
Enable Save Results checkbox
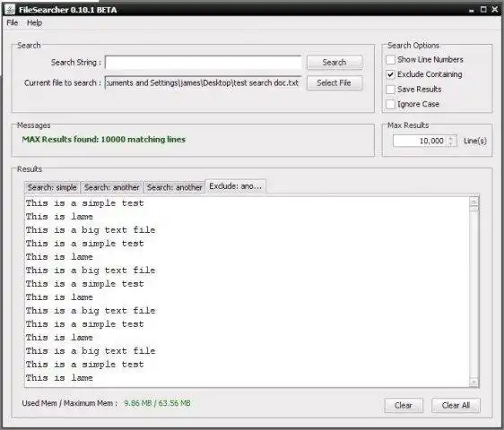[x=390, y=90]
